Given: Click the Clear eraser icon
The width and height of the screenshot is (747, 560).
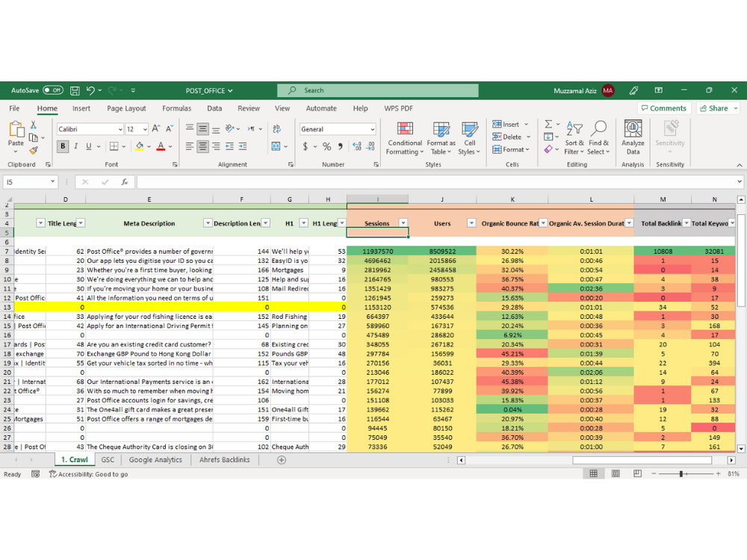Looking at the screenshot, I should (548, 149).
